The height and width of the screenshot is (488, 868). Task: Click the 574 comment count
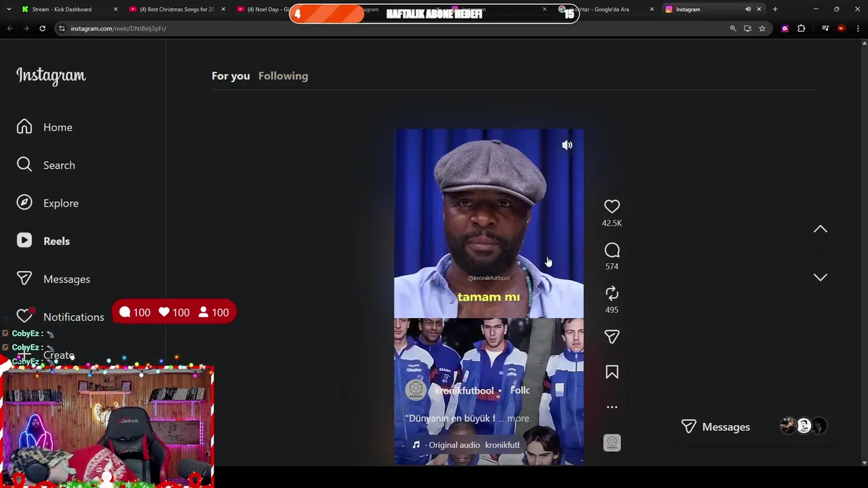point(612,266)
